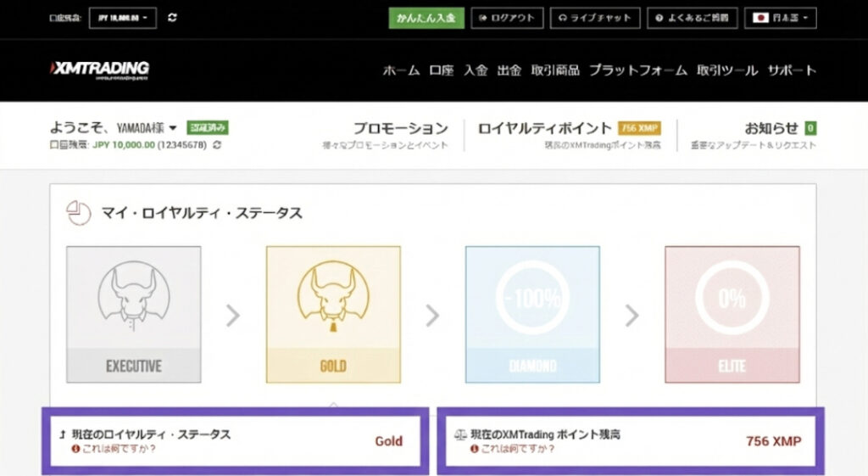Open the 取引商品 menu
Screen dimensions: 868x476
coord(555,70)
